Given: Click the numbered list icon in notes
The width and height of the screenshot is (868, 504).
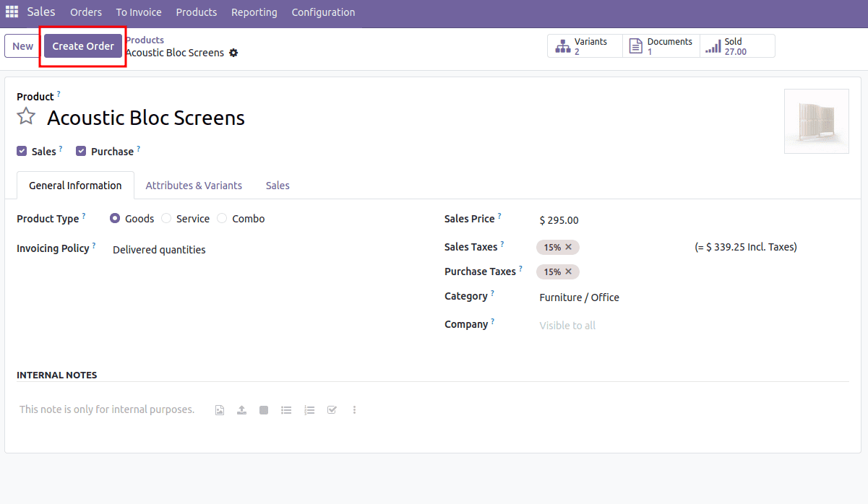Looking at the screenshot, I should point(309,410).
